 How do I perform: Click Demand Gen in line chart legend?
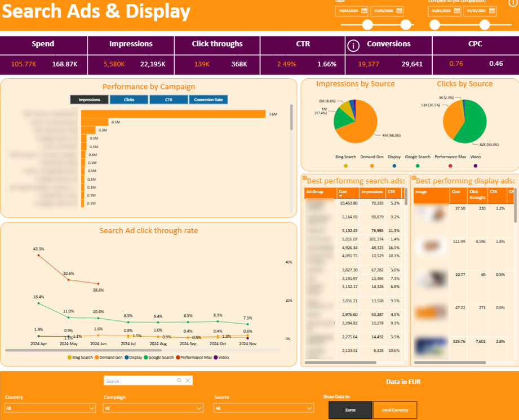point(109,358)
